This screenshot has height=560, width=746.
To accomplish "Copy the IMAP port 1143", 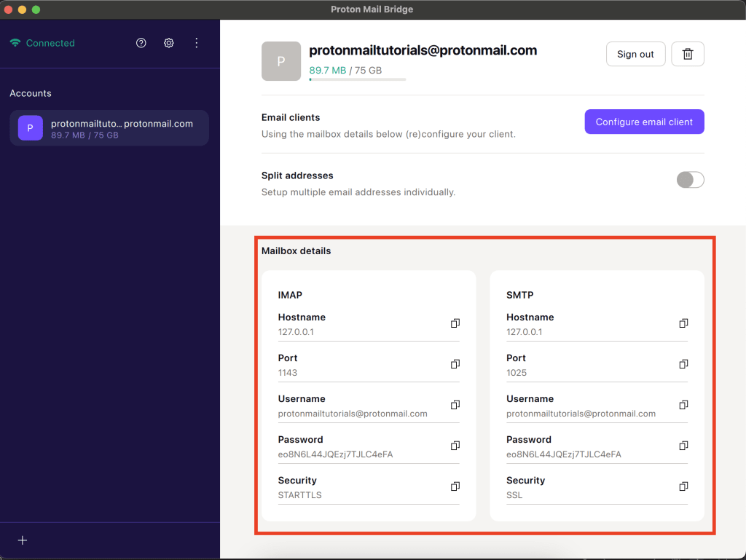I will (x=455, y=364).
